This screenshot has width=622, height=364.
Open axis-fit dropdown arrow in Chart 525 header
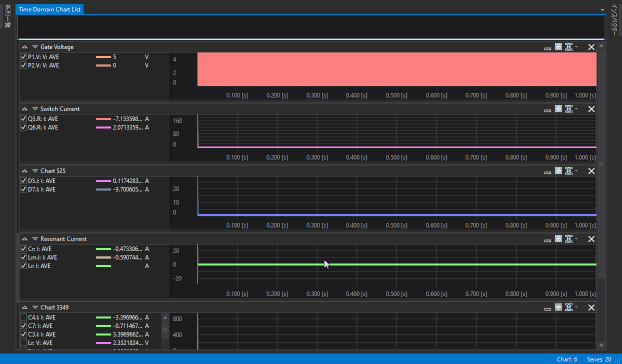576,171
